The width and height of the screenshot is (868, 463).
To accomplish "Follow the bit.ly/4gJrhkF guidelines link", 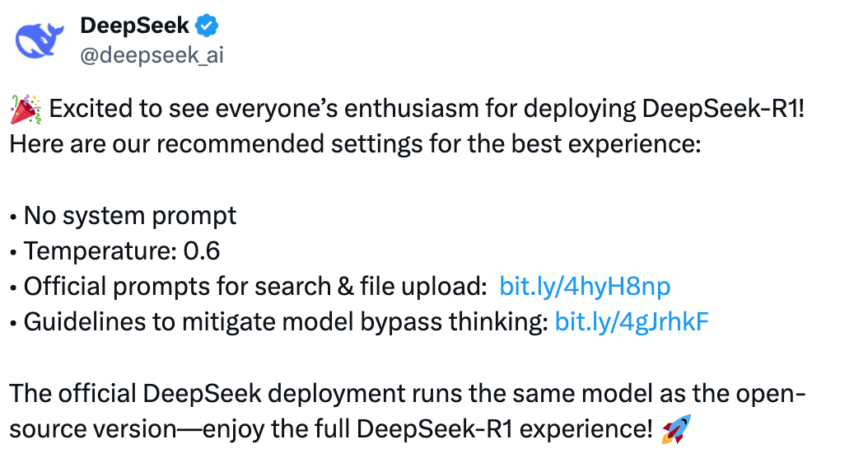I will [632, 322].
